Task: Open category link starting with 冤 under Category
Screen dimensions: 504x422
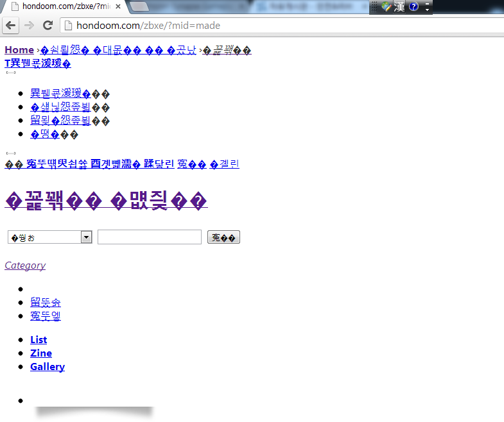Action: tap(46, 316)
